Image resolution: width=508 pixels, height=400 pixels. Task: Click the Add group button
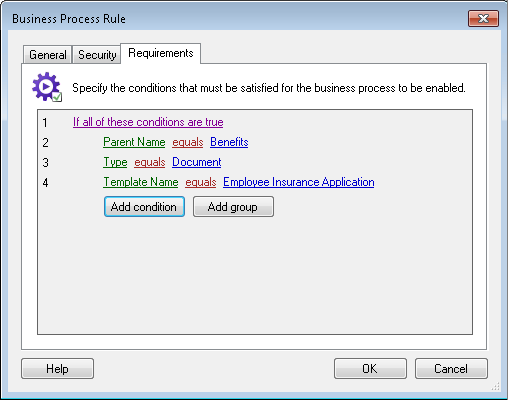(233, 207)
